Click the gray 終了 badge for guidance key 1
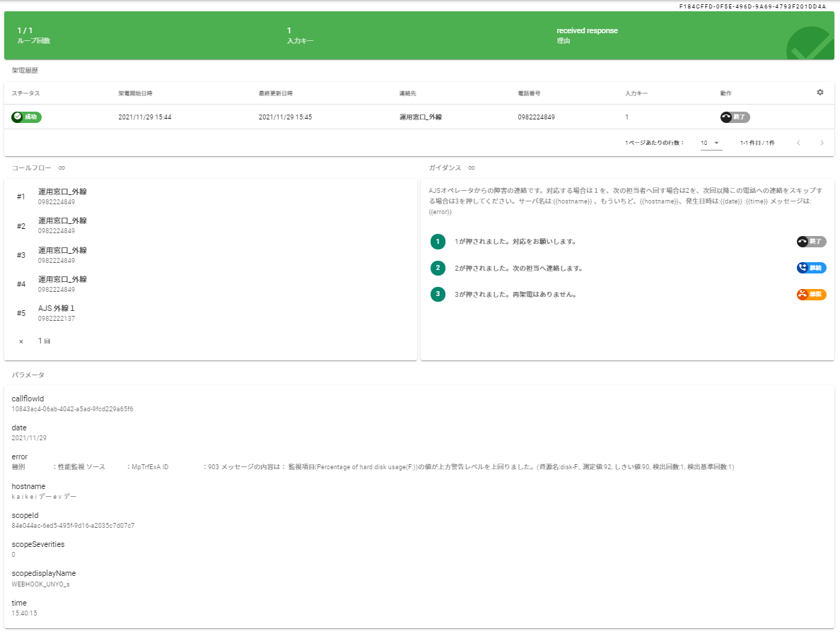 click(x=811, y=242)
